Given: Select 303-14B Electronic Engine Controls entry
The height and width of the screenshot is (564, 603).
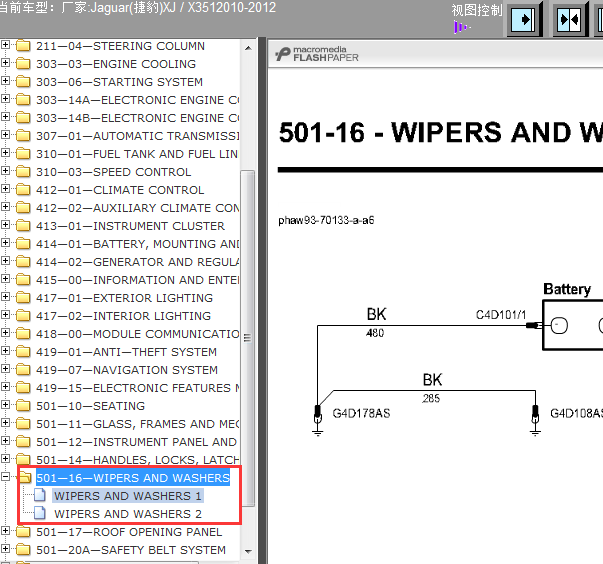Looking at the screenshot, I should pyautogui.click(x=137, y=118).
